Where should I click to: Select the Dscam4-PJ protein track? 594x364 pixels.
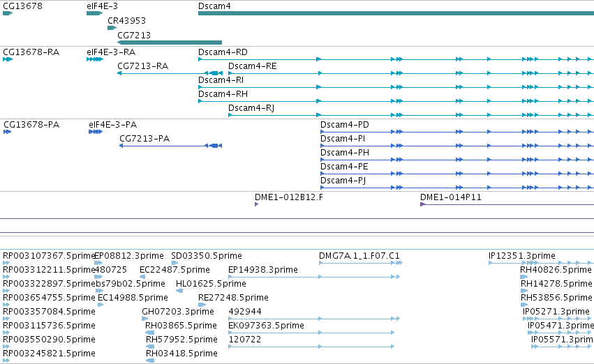click(x=457, y=188)
